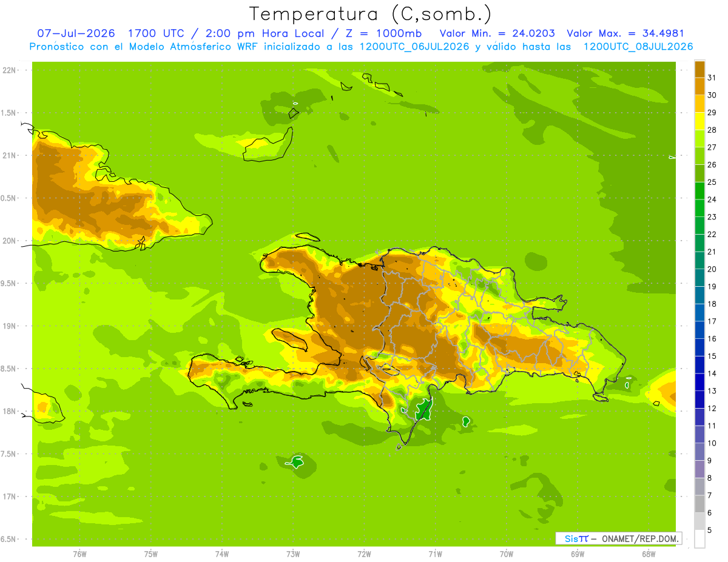Click the '20N' latitude label
This screenshot has width=728, height=562.
(x=9, y=241)
